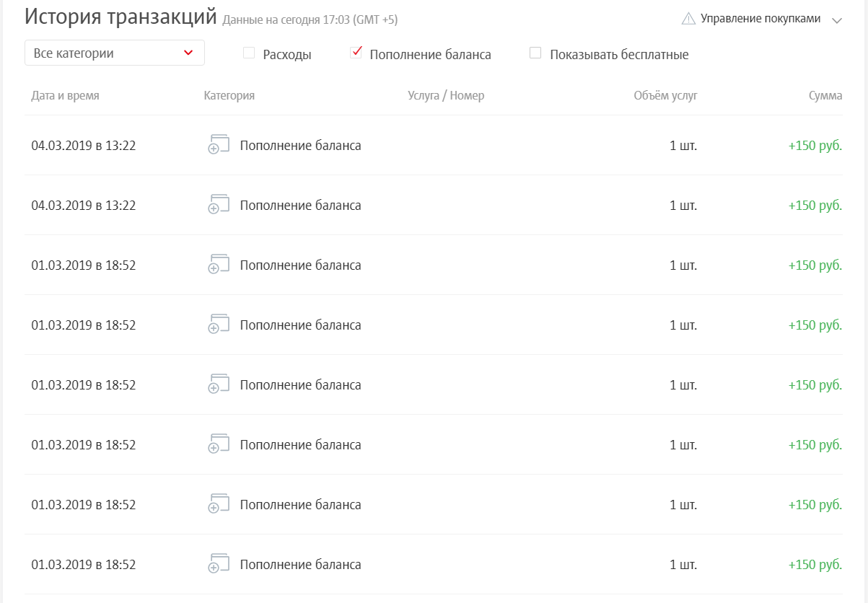Click the wallet icon in the topmost transaction row

pos(219,145)
